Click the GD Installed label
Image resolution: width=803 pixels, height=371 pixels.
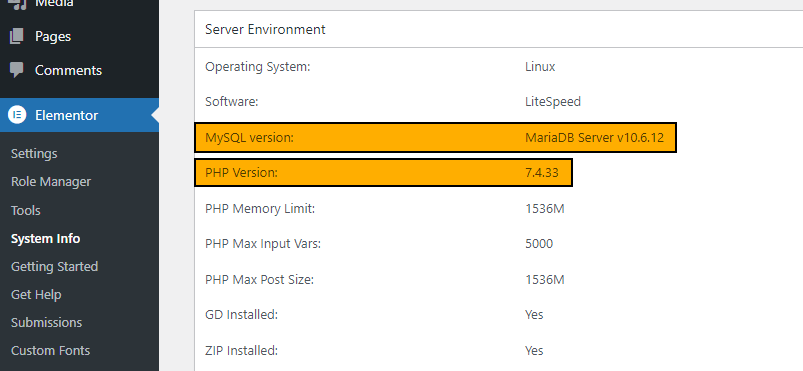pos(241,315)
